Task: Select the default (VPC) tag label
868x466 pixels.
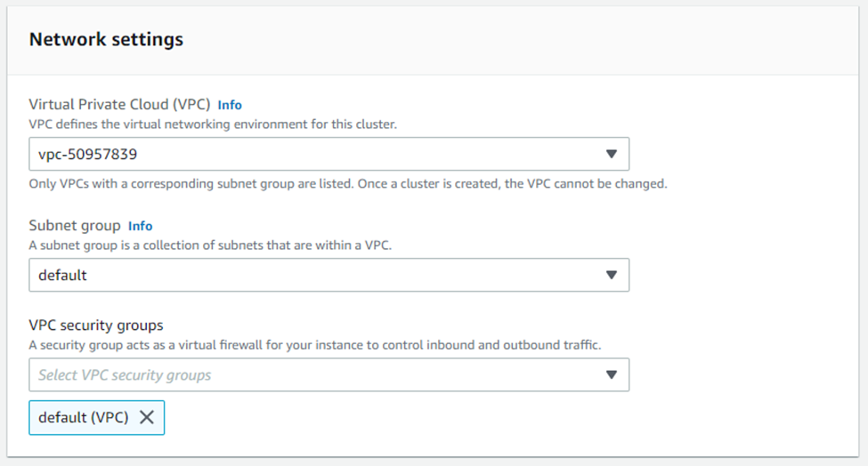Action: [x=83, y=417]
